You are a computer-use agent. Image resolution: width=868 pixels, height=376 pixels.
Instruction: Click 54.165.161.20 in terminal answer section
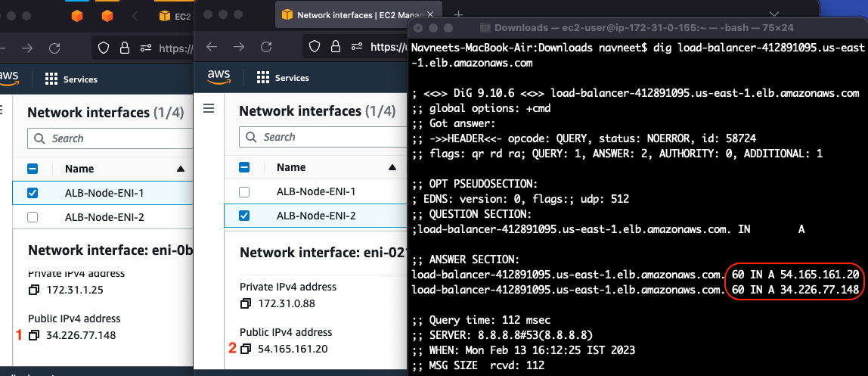point(820,275)
